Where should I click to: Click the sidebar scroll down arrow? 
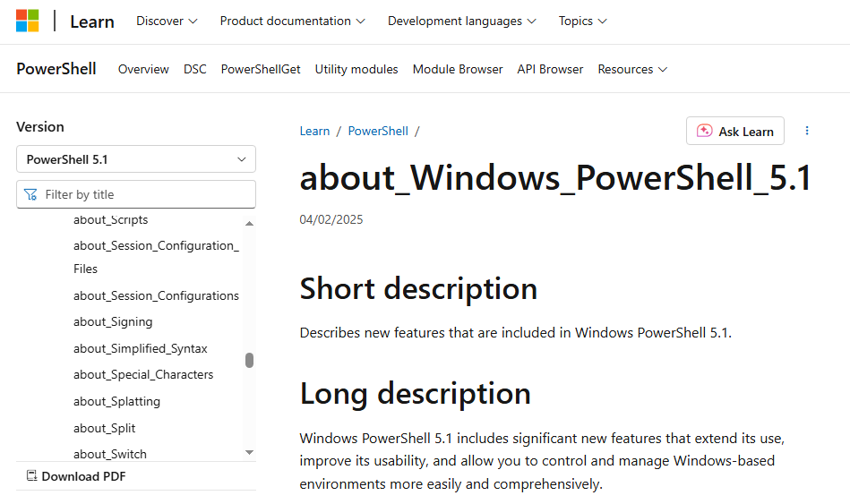[249, 452]
